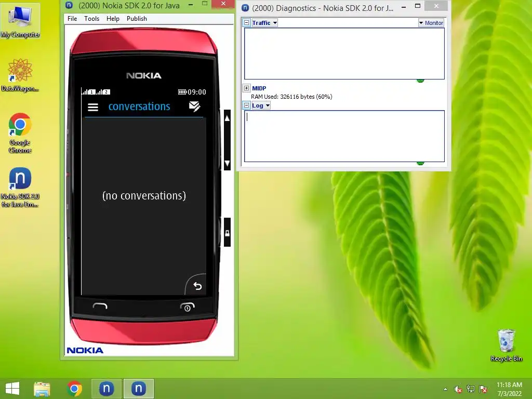Click the 09:00 clock on phone
Screen dimensions: 532x399
197,92
